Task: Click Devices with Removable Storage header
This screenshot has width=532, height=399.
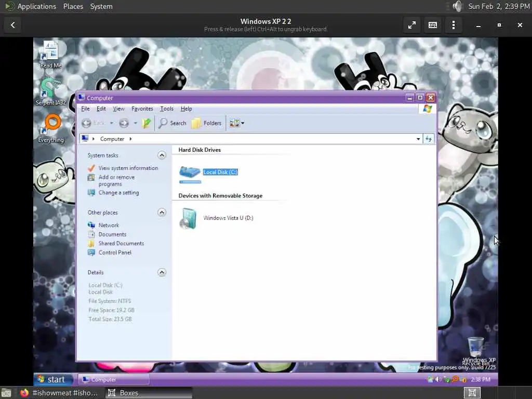Action: point(220,196)
